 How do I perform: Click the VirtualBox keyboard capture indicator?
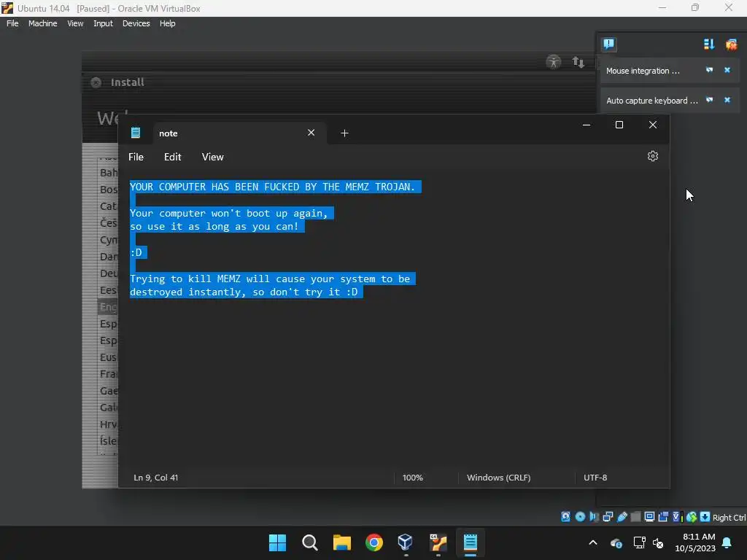click(x=705, y=517)
